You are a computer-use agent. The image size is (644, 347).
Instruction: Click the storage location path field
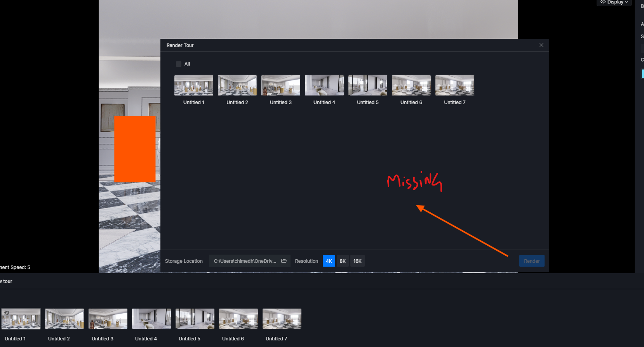click(x=245, y=261)
